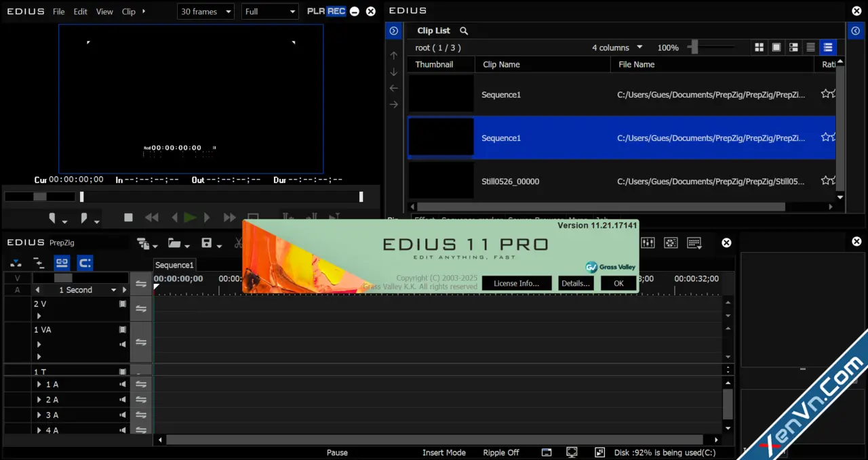The image size is (868, 460).
Task: Click OK in the EDIUS 11 PRO dialog
Action: (x=618, y=283)
